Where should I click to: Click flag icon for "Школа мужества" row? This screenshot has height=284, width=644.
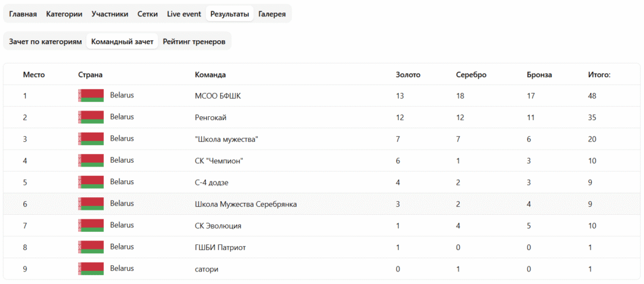[91, 139]
